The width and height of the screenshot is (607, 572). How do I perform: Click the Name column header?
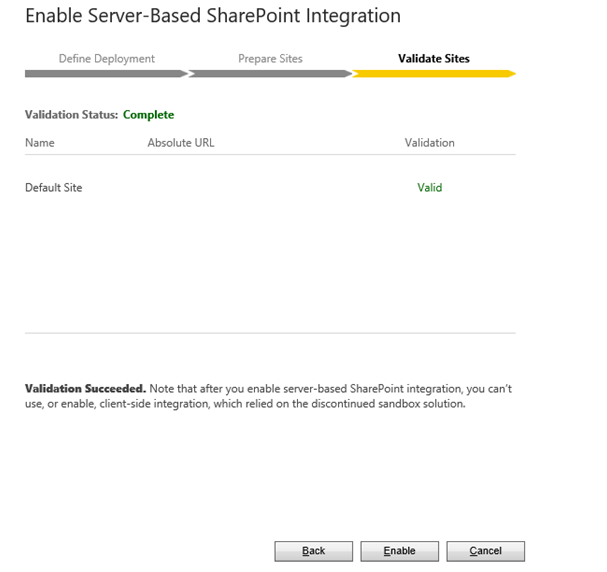[x=40, y=143]
